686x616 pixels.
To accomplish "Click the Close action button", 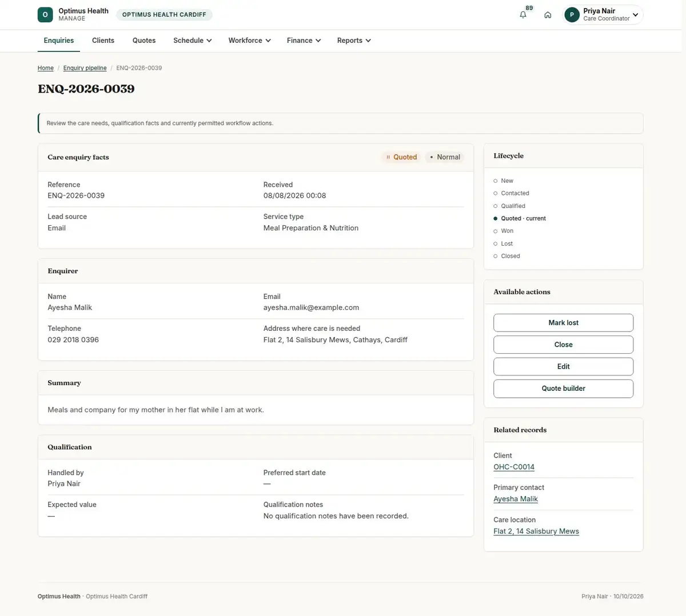I will click(x=564, y=345).
